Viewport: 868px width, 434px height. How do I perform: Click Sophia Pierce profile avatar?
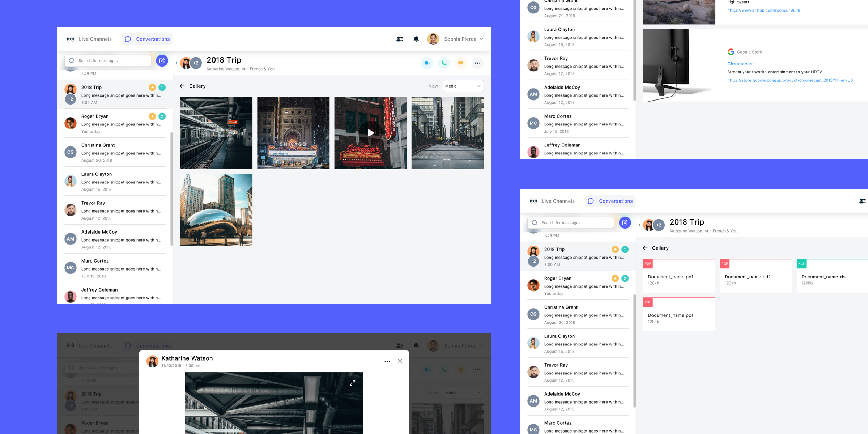point(433,39)
